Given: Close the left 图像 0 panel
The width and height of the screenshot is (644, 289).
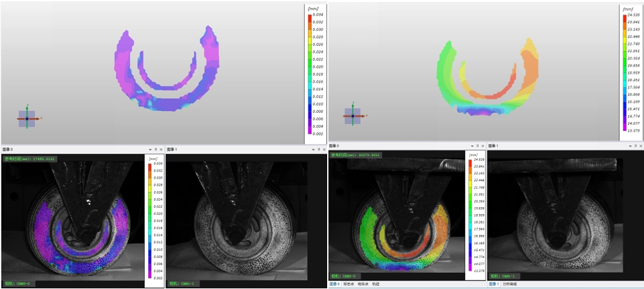Looking at the screenshot, I should 161,149.
